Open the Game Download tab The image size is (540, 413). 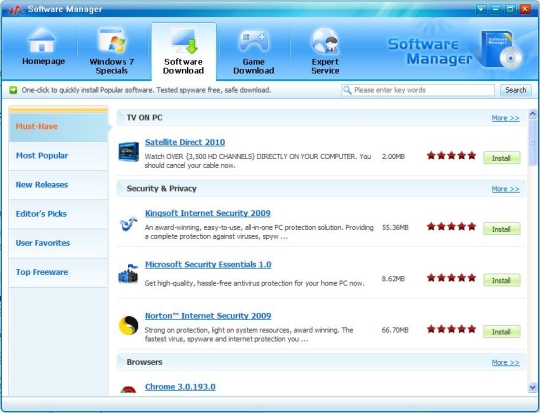pyautogui.click(x=254, y=51)
